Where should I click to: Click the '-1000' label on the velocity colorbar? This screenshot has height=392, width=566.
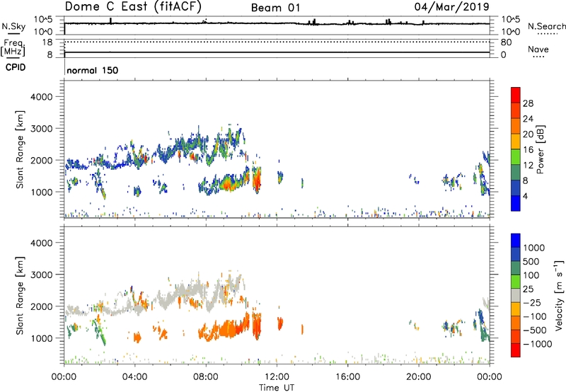pyautogui.click(x=537, y=344)
